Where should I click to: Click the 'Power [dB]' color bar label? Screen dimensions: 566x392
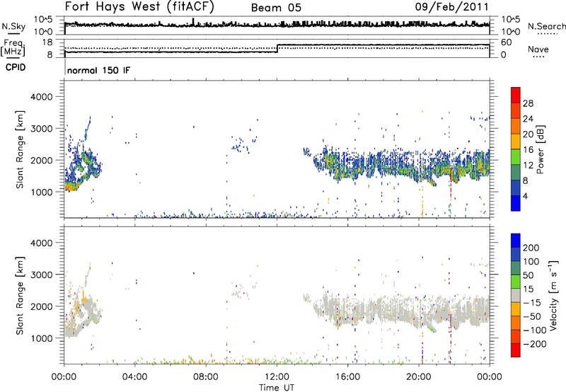[x=541, y=149]
